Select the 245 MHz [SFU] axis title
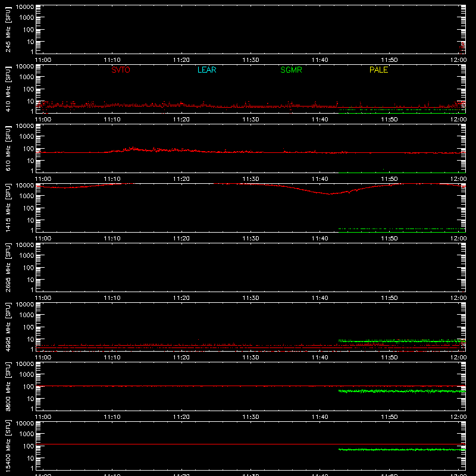The height and width of the screenshot is (476, 476). (x=8, y=29)
